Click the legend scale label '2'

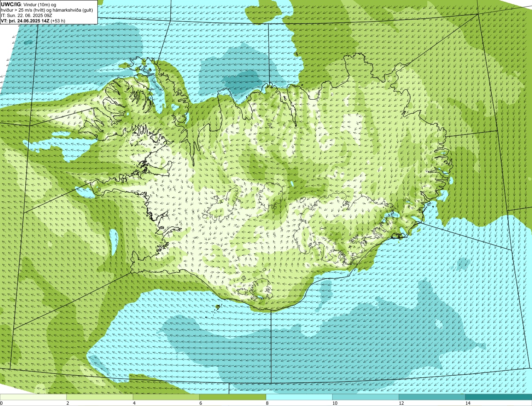tap(67, 403)
